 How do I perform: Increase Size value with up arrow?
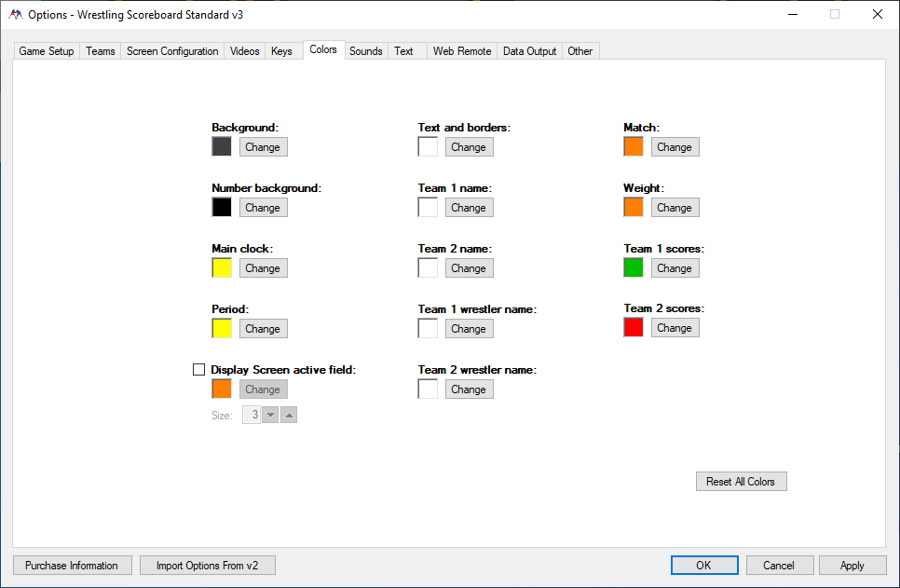point(289,415)
